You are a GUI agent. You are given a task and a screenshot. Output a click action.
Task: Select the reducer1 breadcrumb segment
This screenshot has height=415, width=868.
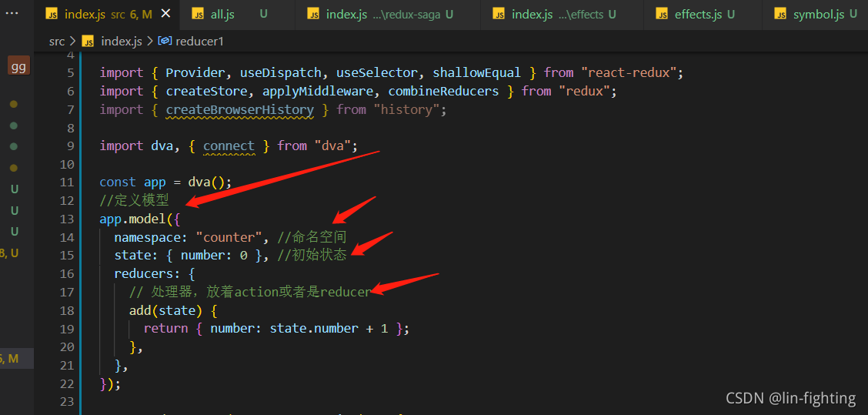point(199,41)
